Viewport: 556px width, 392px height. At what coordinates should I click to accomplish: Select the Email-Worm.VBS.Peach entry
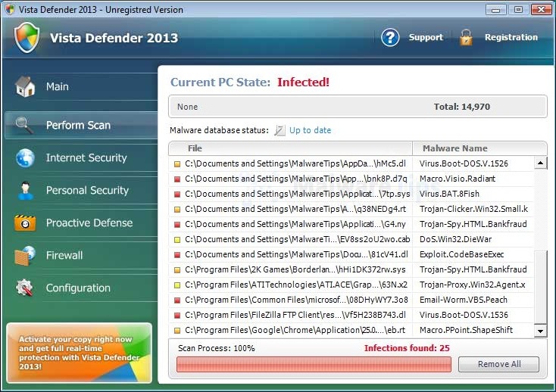coord(463,300)
